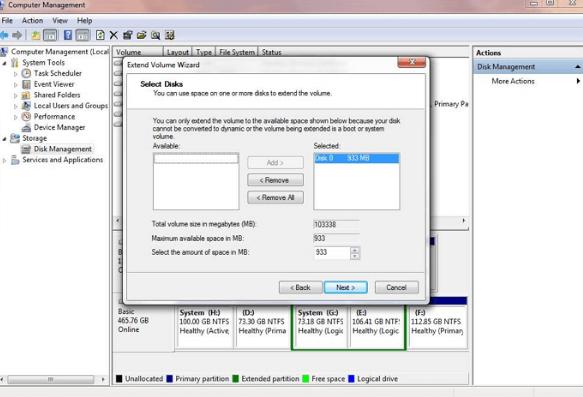This screenshot has width=583, height=397.
Task: Click the Volume column header
Action: point(138,52)
